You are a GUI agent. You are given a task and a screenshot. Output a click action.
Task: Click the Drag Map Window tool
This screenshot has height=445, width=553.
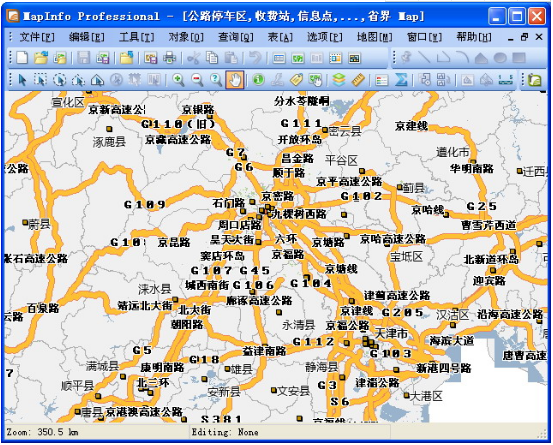pos(315,80)
